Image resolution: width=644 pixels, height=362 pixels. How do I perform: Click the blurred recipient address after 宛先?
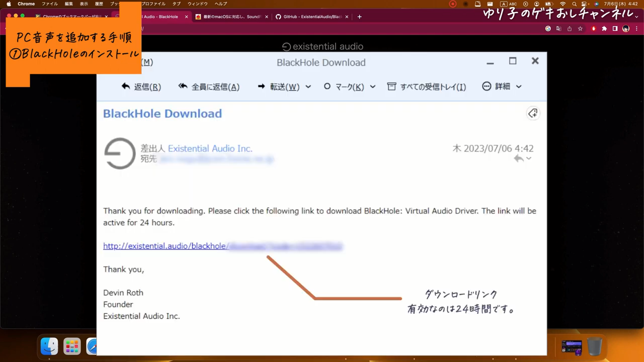coord(216,159)
